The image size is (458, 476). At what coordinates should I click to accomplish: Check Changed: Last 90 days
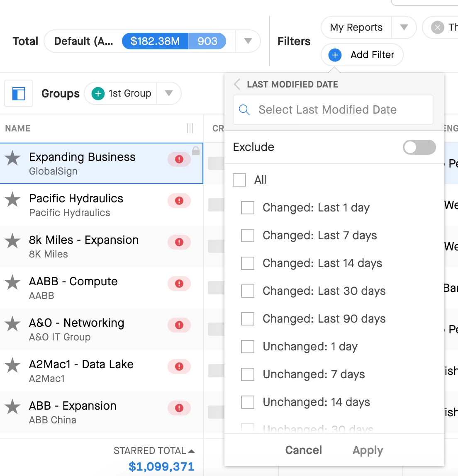[248, 319]
